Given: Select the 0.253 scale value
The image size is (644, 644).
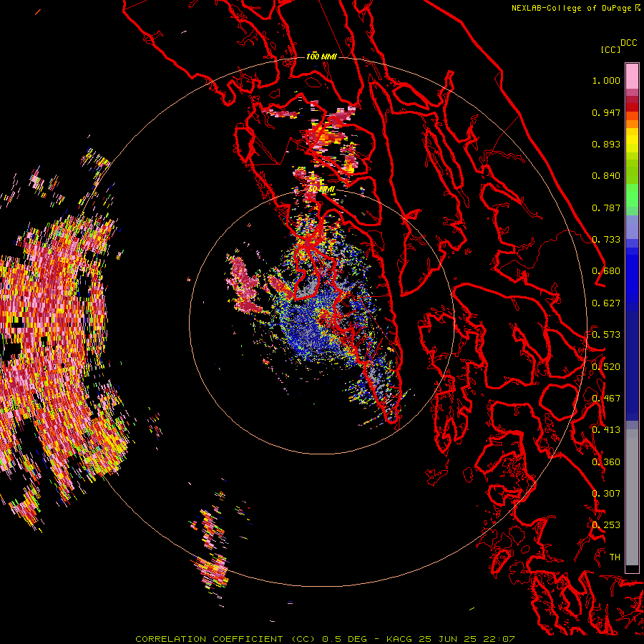Looking at the screenshot, I should pyautogui.click(x=606, y=525).
